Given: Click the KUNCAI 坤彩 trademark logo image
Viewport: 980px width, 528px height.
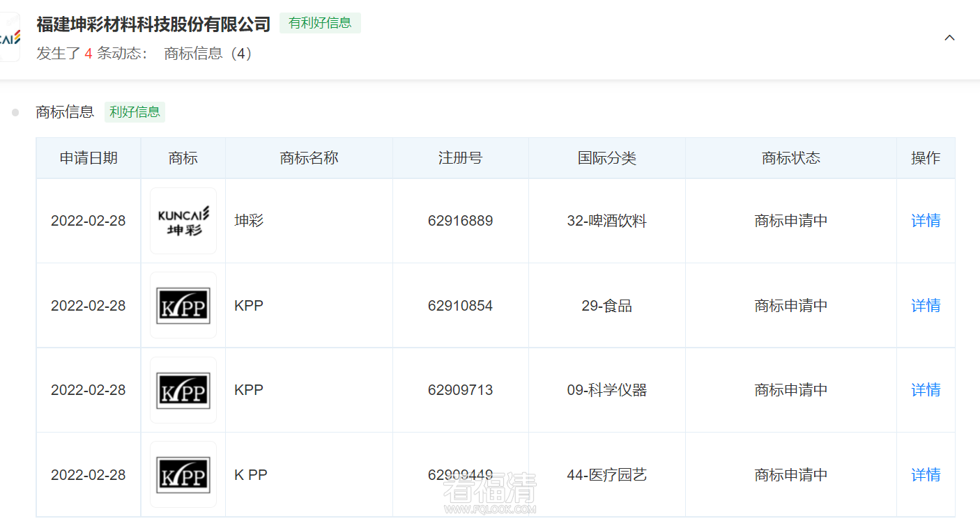Looking at the screenshot, I should 183,220.
